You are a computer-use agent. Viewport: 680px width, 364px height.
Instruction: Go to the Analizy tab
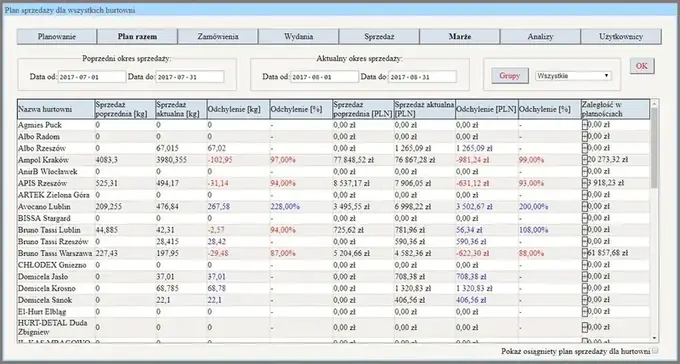point(540,37)
